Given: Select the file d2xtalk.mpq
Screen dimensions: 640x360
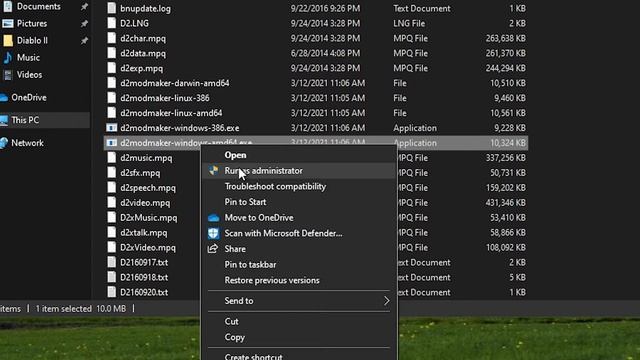Looking at the screenshot, I should tap(144, 232).
